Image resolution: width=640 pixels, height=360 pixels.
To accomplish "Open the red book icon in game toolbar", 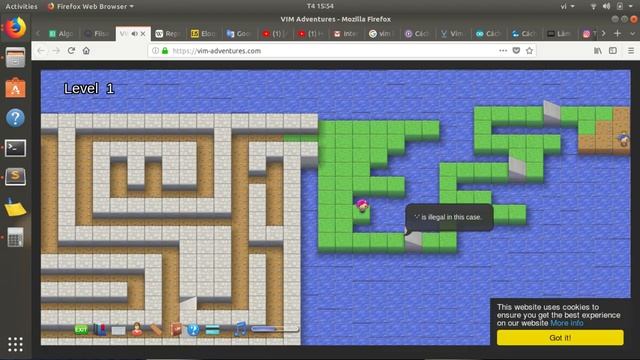I will (176, 329).
